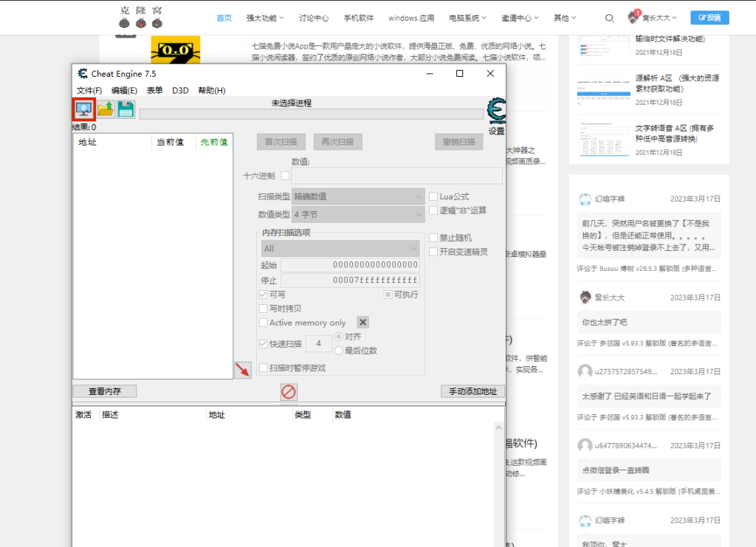Open 讨论中心 in the website nav
Viewport: 756px width, 547px height.
314,18
